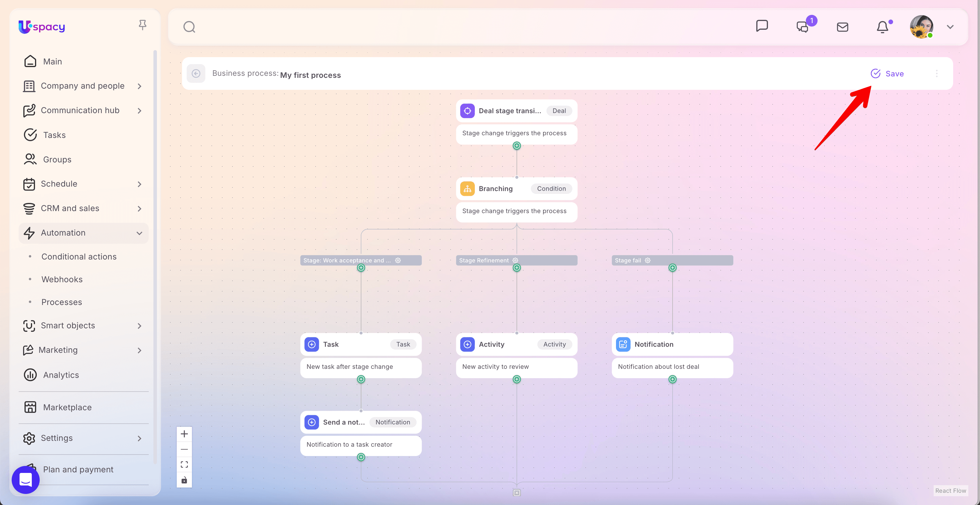This screenshot has width=980, height=505.
Task: Open settings gear on Stage fail branch
Action: (x=647, y=260)
